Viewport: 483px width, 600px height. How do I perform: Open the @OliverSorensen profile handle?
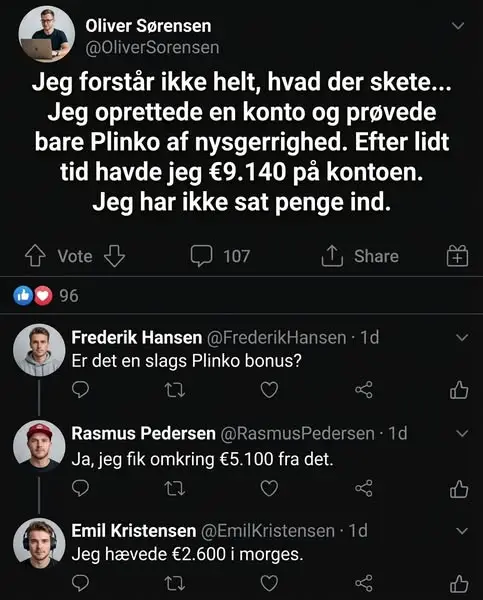[x=152, y=48]
